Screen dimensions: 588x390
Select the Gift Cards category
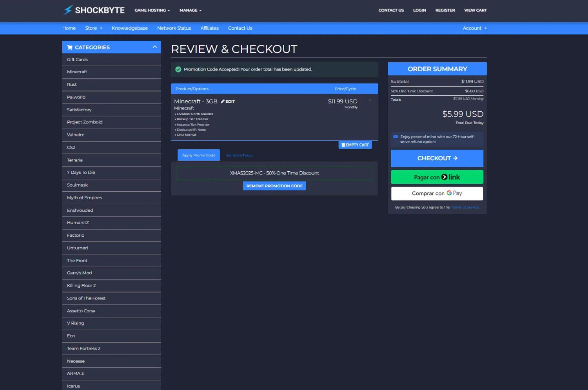pyautogui.click(x=112, y=60)
